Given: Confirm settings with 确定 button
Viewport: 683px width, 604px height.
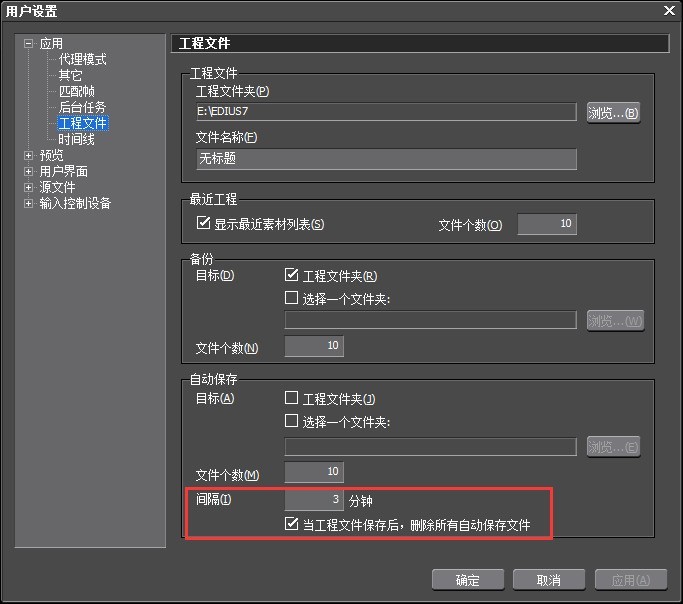Looking at the screenshot, I should 468,580.
